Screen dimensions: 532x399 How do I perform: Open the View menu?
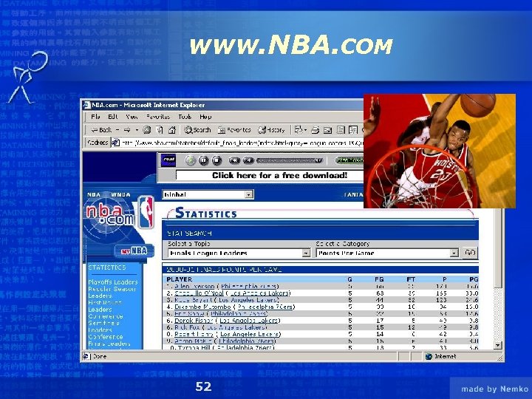click(132, 117)
